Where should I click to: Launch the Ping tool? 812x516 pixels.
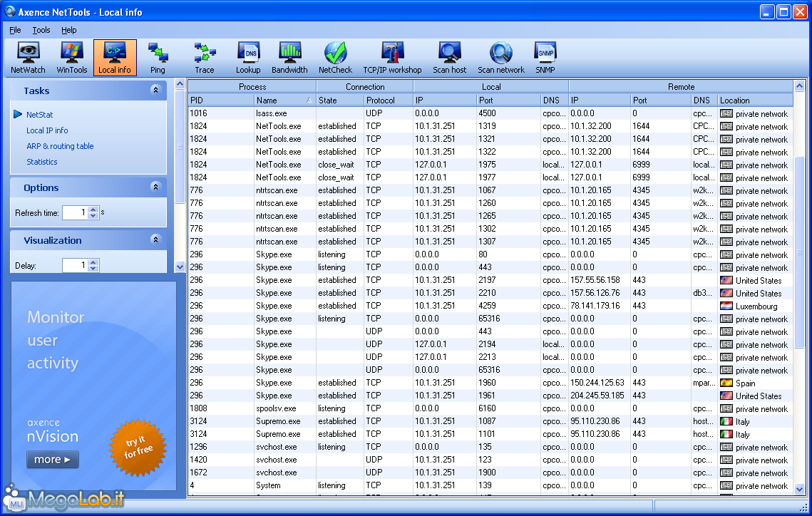(158, 58)
